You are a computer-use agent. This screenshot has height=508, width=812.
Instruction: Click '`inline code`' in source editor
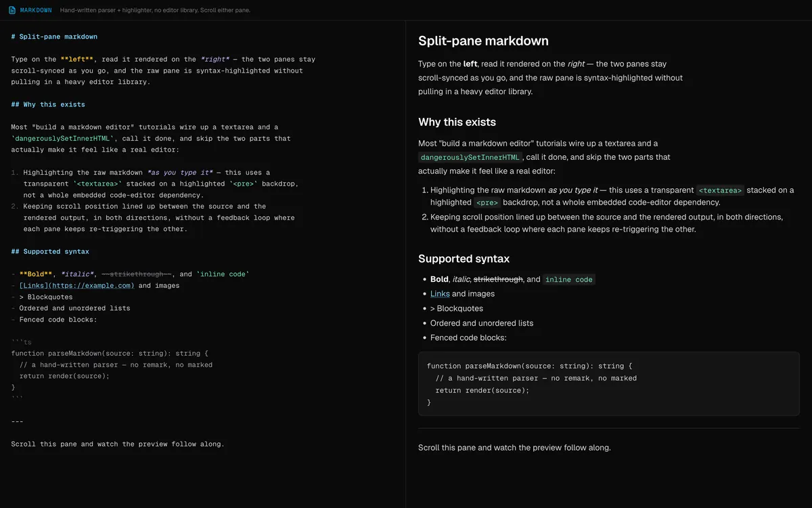[223, 274]
